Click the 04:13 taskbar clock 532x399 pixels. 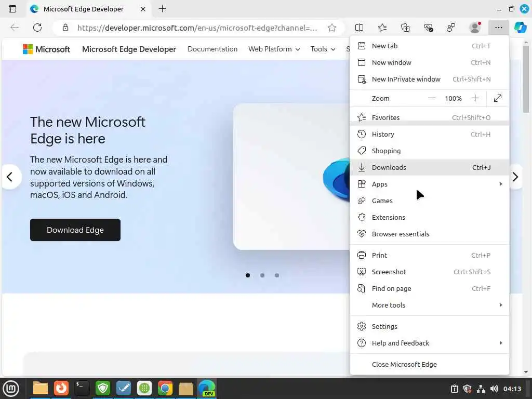coord(512,389)
